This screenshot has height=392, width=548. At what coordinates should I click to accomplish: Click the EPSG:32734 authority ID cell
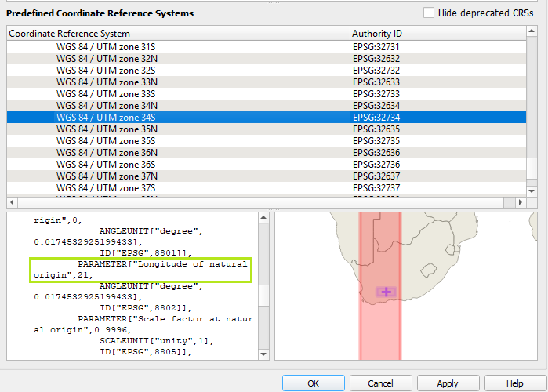pos(376,118)
